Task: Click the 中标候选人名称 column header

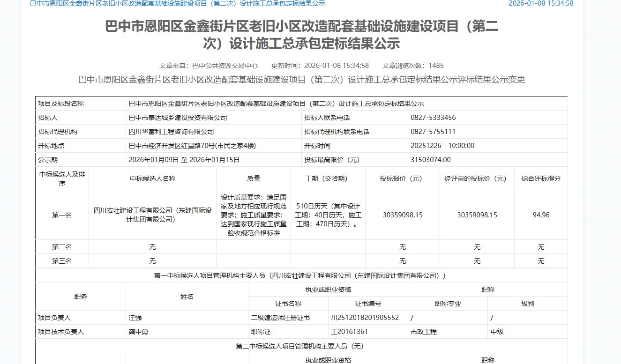Action: click(x=152, y=178)
